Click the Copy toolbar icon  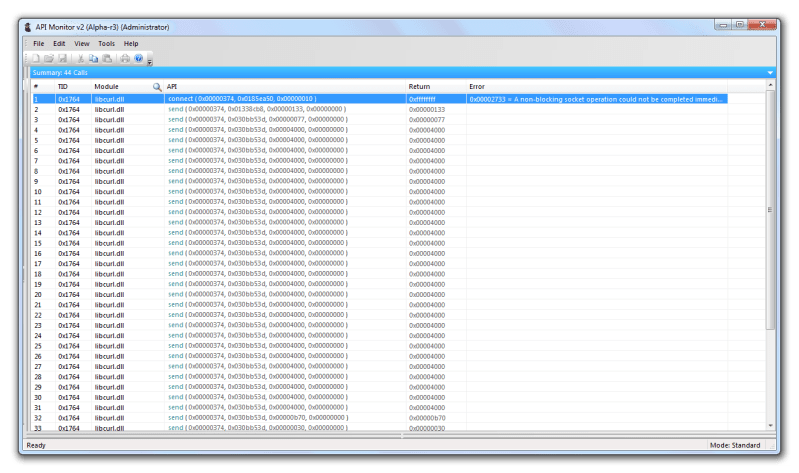(x=93, y=59)
